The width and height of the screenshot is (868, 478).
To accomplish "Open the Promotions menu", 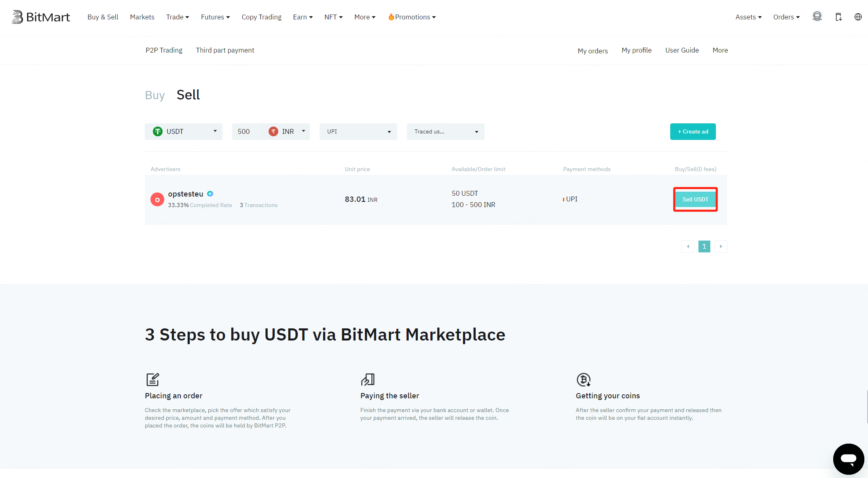I will (412, 17).
